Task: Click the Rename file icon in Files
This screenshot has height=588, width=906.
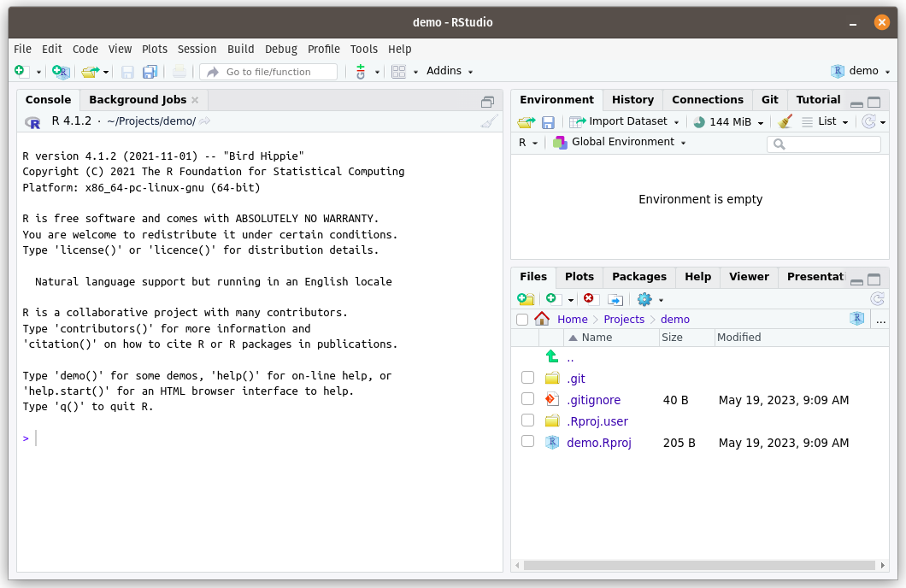Action: pyautogui.click(x=615, y=299)
